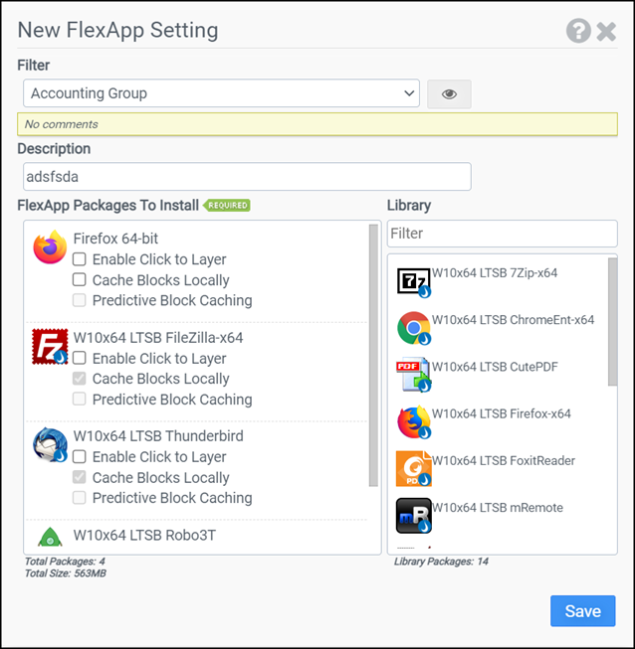Open the Accounting Group filter dropdown
The height and width of the screenshot is (649, 635).
(221, 94)
